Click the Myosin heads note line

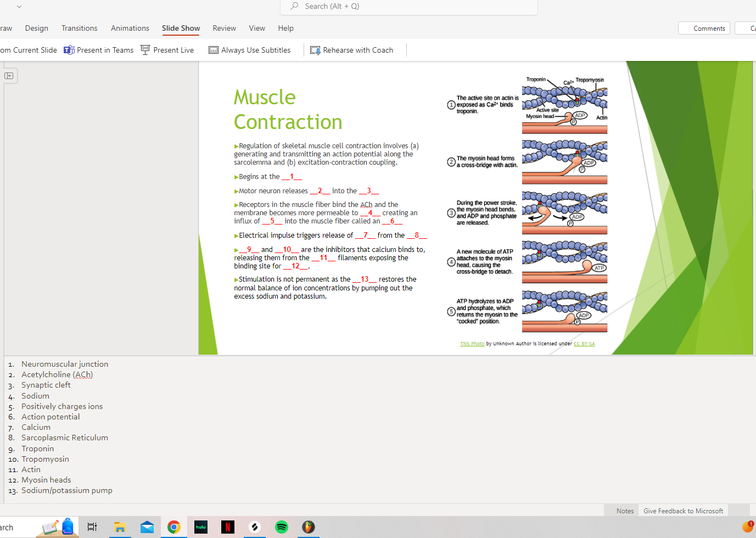(x=46, y=480)
